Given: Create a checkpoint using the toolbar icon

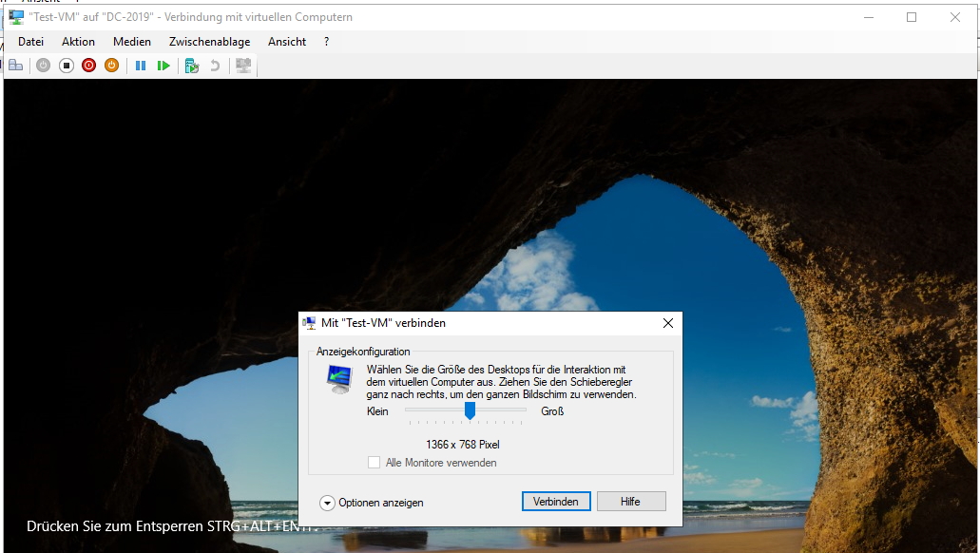Looking at the screenshot, I should [192, 66].
